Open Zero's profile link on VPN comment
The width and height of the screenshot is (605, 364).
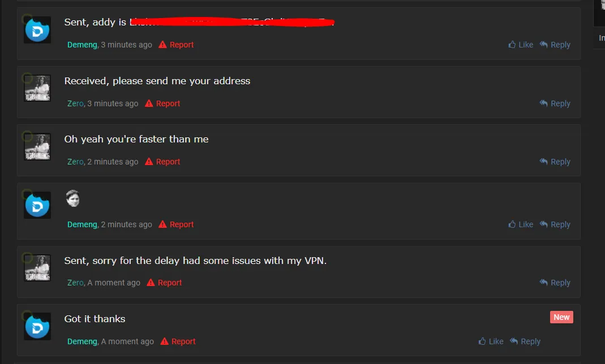75,283
